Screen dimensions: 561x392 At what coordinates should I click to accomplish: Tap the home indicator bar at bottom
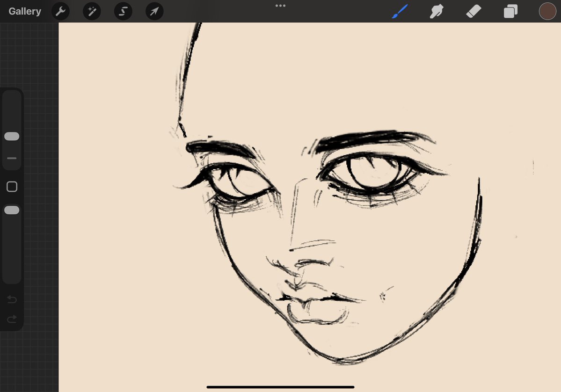[x=281, y=387]
